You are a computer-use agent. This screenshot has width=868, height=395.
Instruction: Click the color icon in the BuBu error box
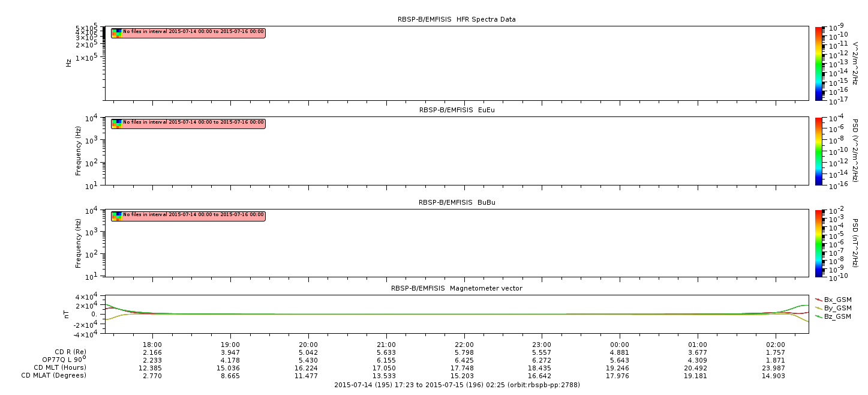coord(116,216)
